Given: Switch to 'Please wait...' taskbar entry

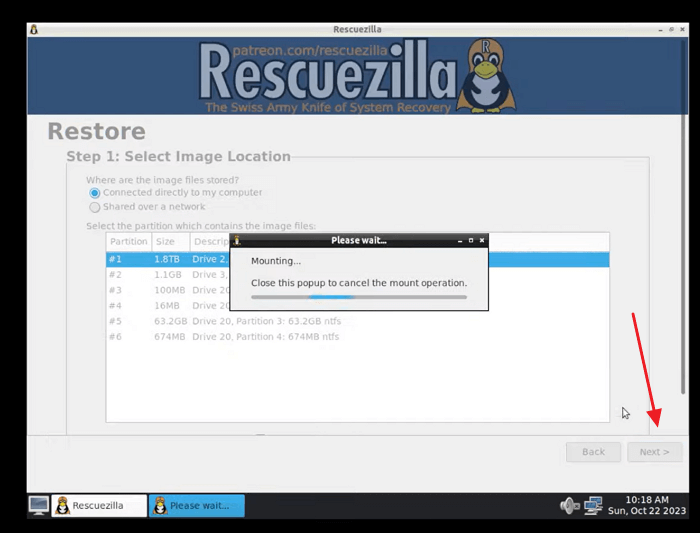Looking at the screenshot, I should [196, 506].
